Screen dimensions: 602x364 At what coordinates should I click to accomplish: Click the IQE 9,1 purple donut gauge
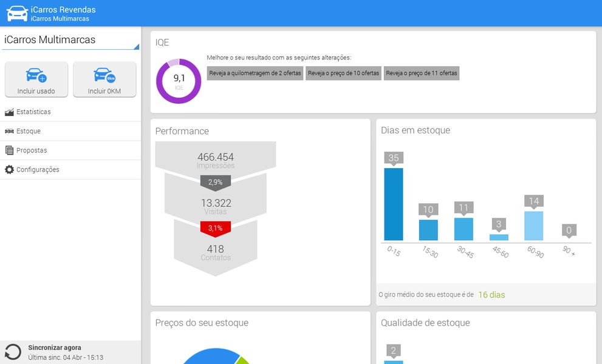pyautogui.click(x=179, y=81)
